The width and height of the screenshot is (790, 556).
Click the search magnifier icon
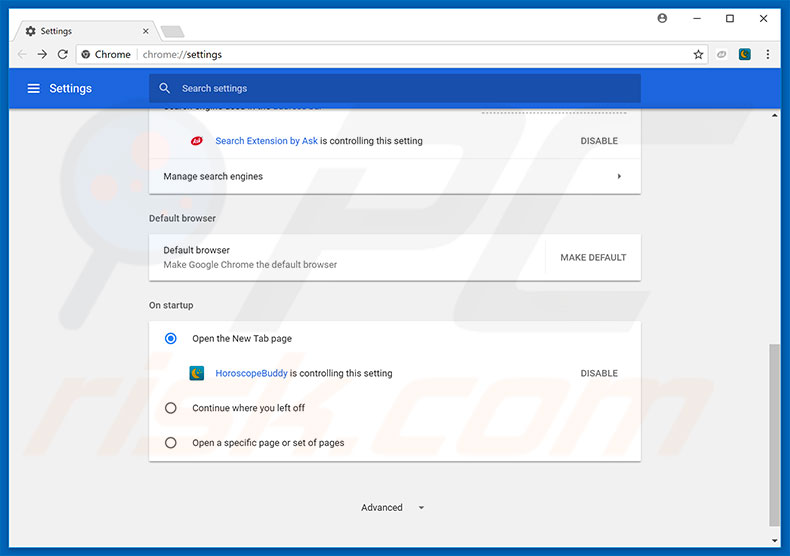point(164,88)
